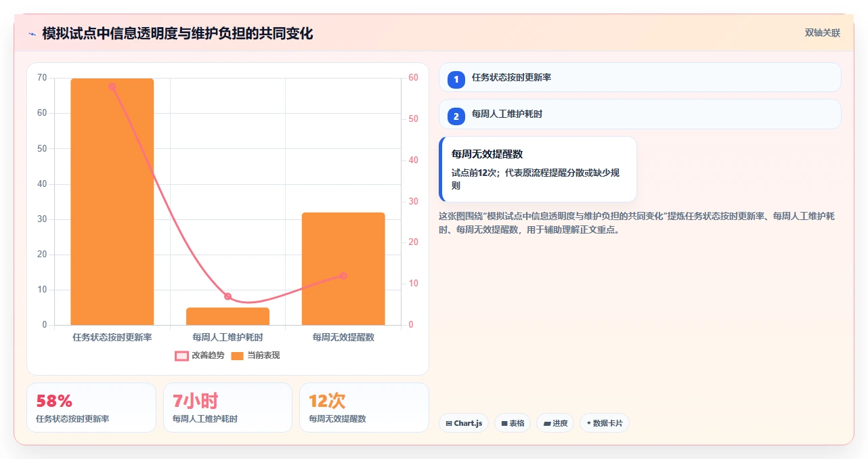Select the 任务状态按时更新率 orange bar
The width and height of the screenshot is (868, 459).
point(112,202)
